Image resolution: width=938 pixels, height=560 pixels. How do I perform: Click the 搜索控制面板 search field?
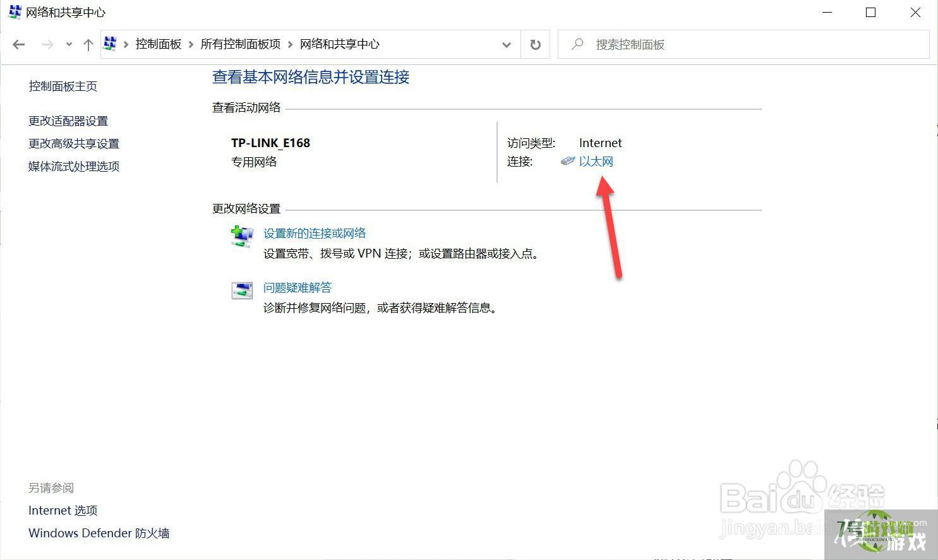click(743, 45)
